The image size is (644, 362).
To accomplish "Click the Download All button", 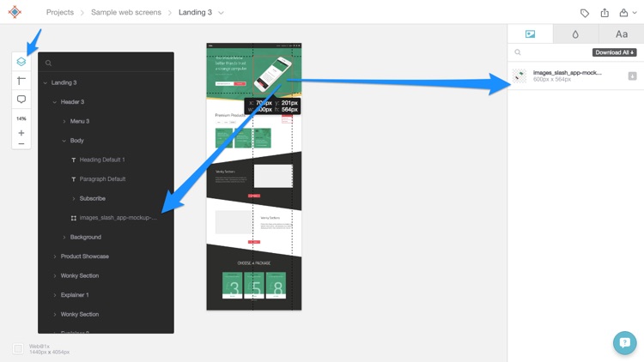I will coord(615,52).
